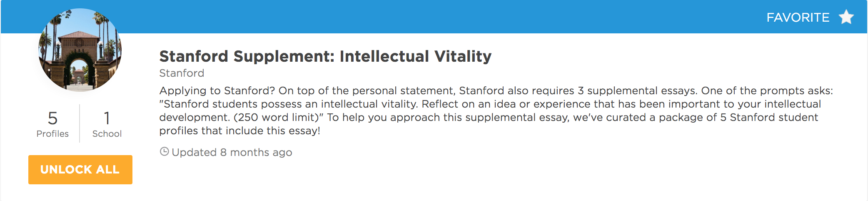Click the number 1 above School
Screen dimensions: 868x201
[x=107, y=118]
